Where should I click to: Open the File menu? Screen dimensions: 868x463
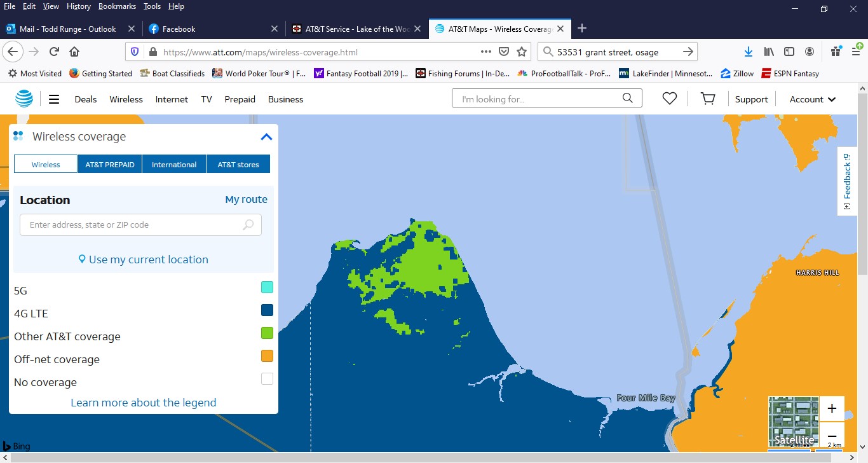pos(10,6)
